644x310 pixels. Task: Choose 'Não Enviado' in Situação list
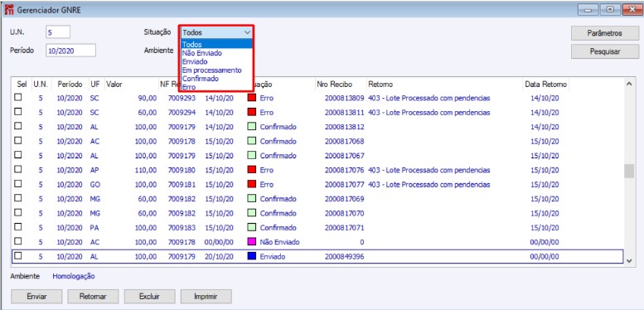pyautogui.click(x=216, y=53)
